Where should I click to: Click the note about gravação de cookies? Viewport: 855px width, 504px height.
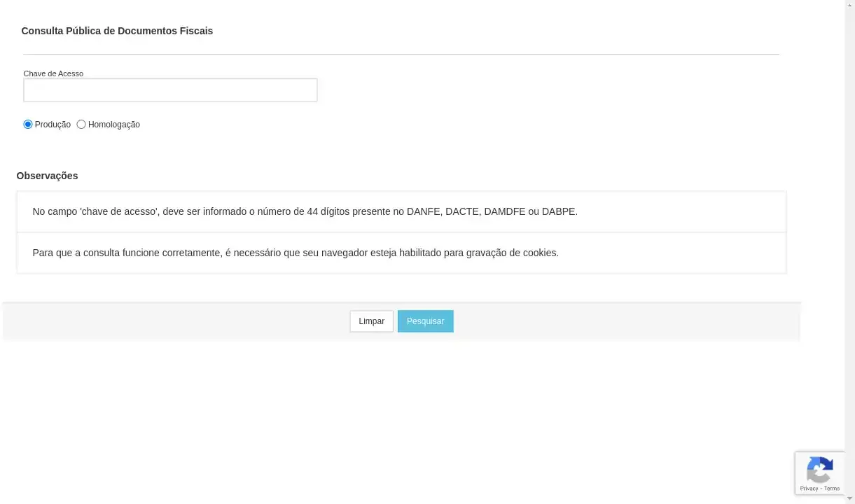(296, 253)
